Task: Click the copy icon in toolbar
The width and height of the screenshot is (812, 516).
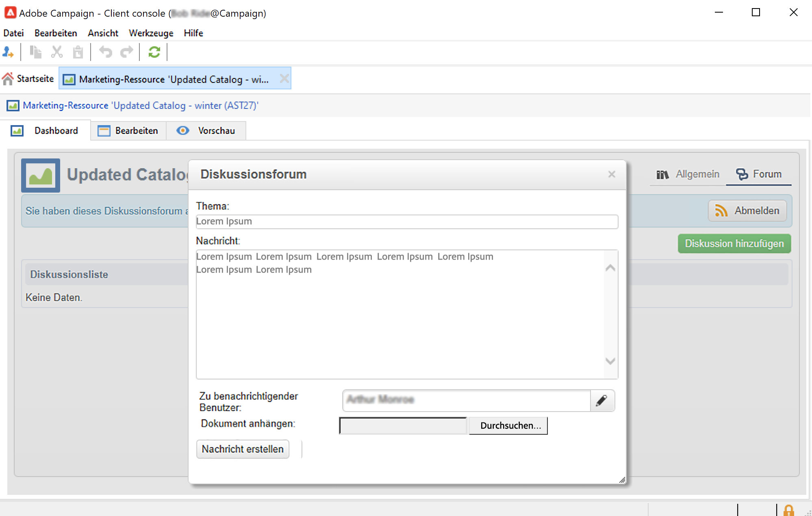Action: [36, 52]
